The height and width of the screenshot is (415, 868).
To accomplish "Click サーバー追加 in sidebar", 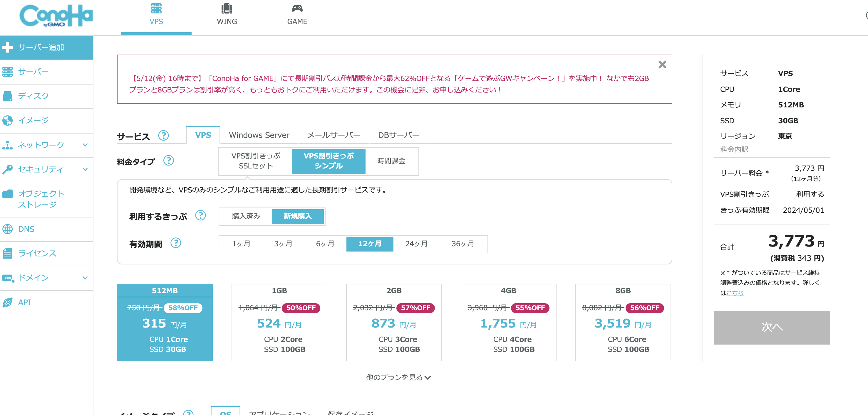I will pyautogui.click(x=46, y=48).
